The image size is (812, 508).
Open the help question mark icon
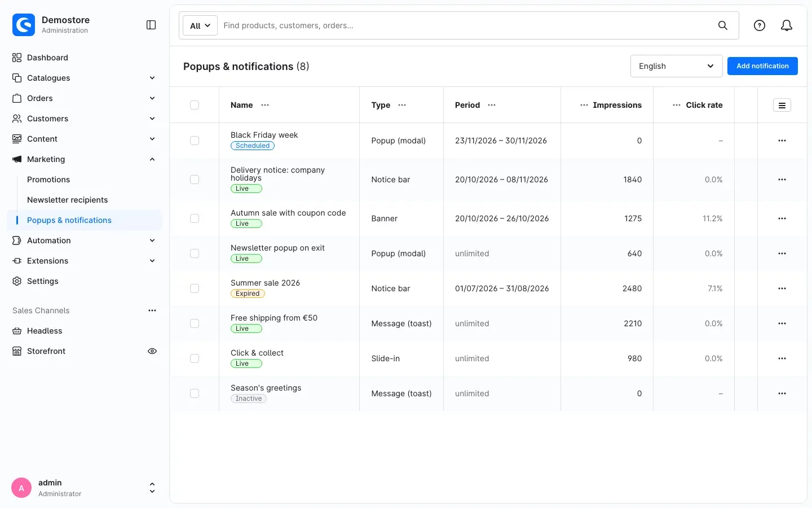tap(760, 25)
